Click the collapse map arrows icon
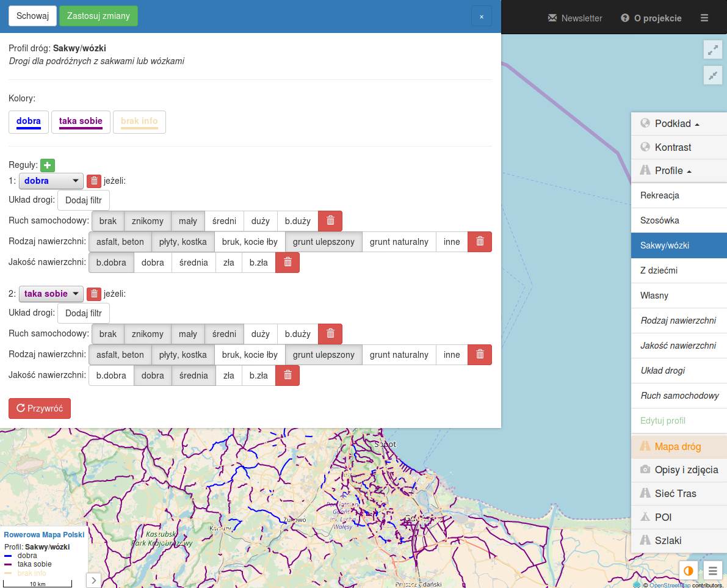 (x=712, y=76)
